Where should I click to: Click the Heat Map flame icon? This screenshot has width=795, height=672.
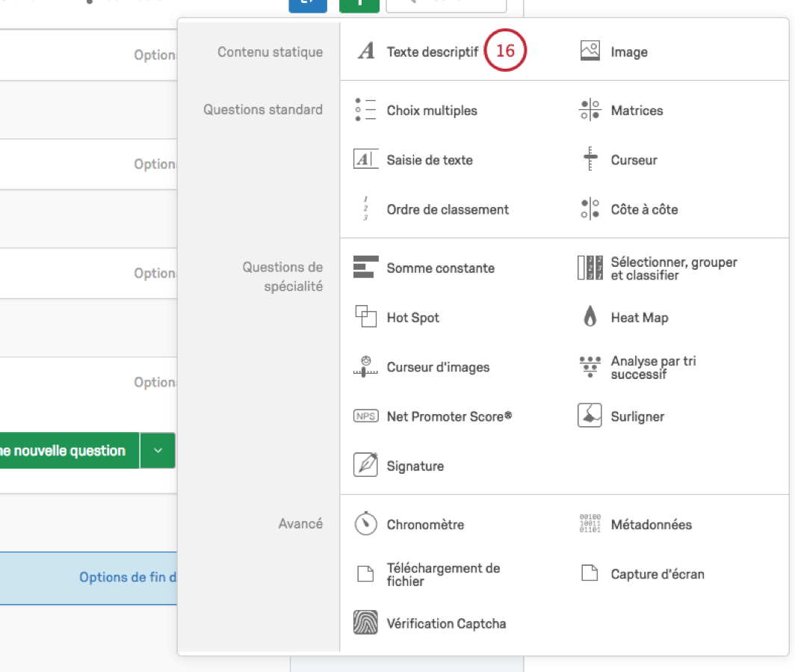coord(590,316)
